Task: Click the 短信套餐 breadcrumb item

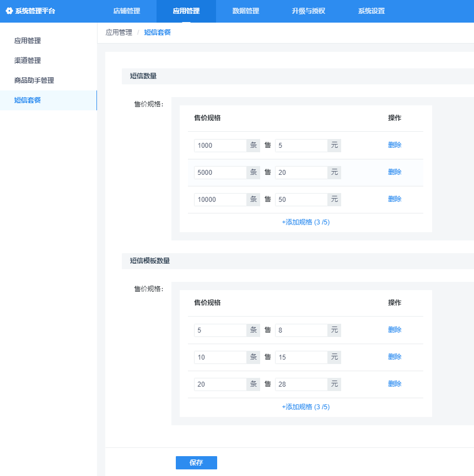Action: 158,33
